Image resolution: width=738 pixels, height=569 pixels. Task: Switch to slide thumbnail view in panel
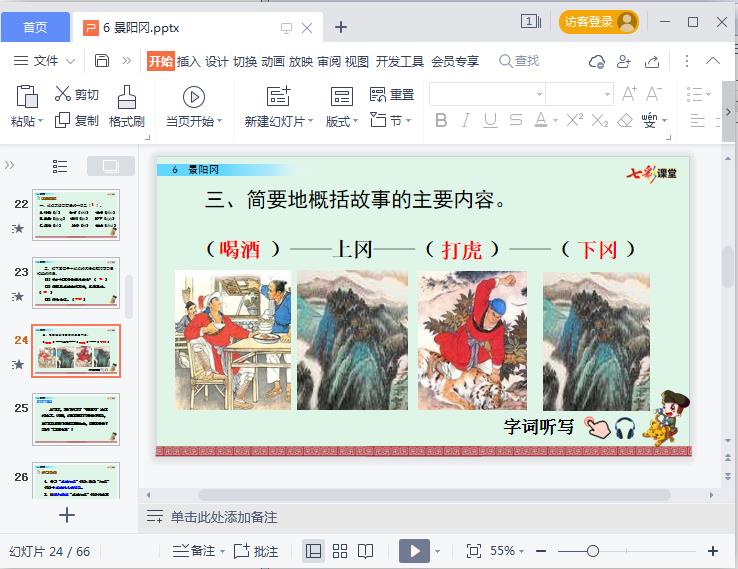point(111,166)
